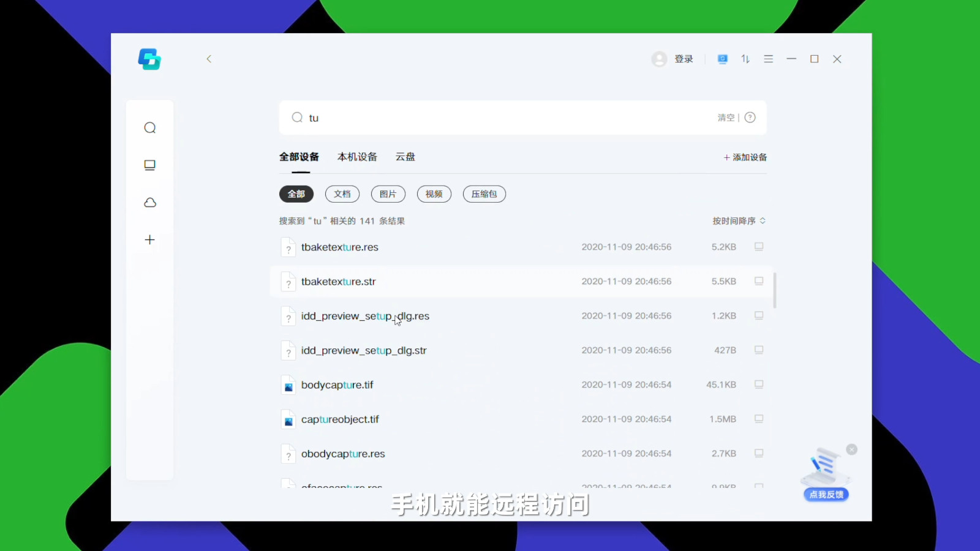The image size is (980, 551).
Task: Click the magnifier icon in the search box
Action: tap(297, 118)
